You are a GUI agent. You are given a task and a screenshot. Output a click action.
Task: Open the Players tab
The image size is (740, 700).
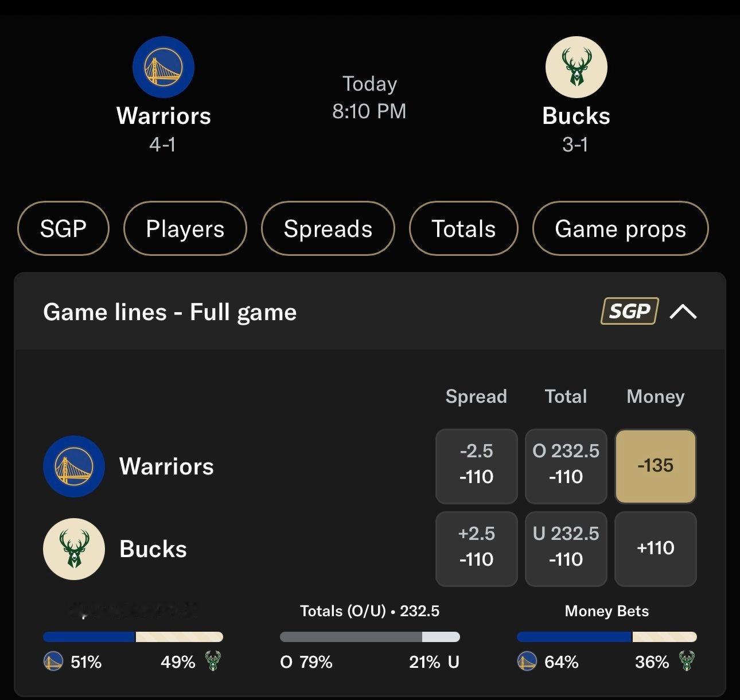point(185,228)
